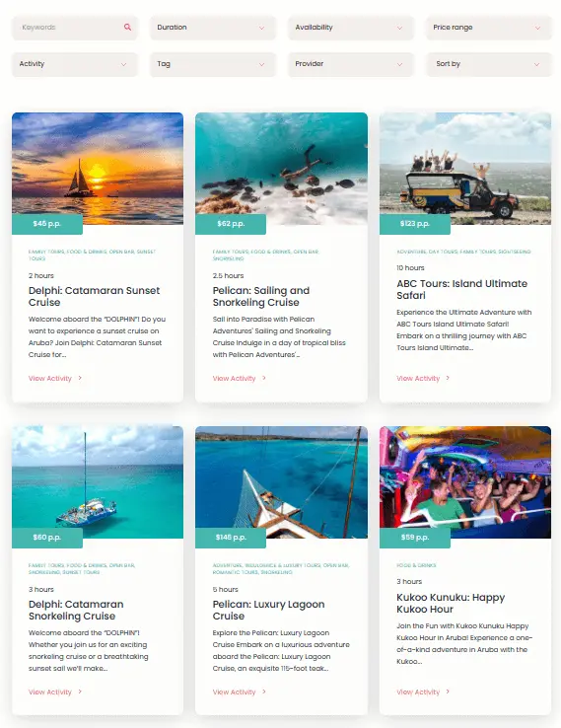Open the Tag filter dropdown
The image size is (561, 728).
(213, 64)
